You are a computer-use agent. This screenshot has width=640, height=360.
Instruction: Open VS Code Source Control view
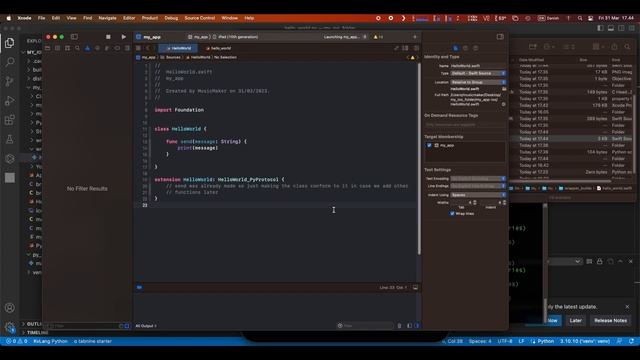click(9, 81)
